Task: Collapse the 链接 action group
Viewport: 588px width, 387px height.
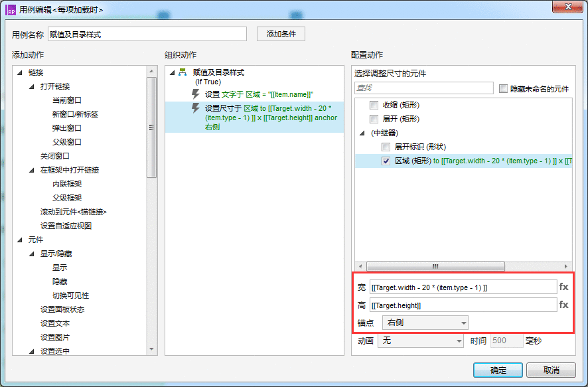Action: click(x=19, y=72)
